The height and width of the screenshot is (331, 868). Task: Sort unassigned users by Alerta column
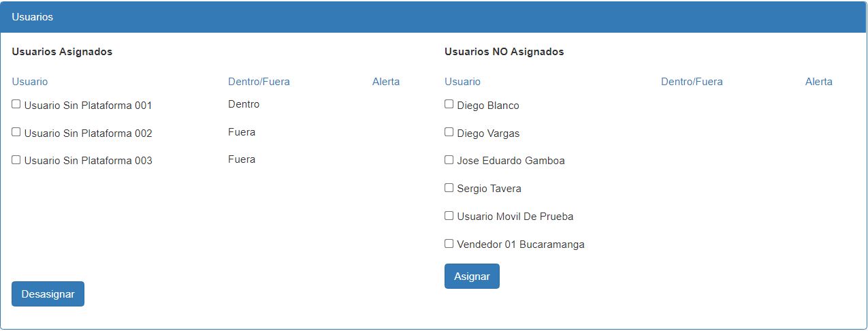click(x=819, y=82)
